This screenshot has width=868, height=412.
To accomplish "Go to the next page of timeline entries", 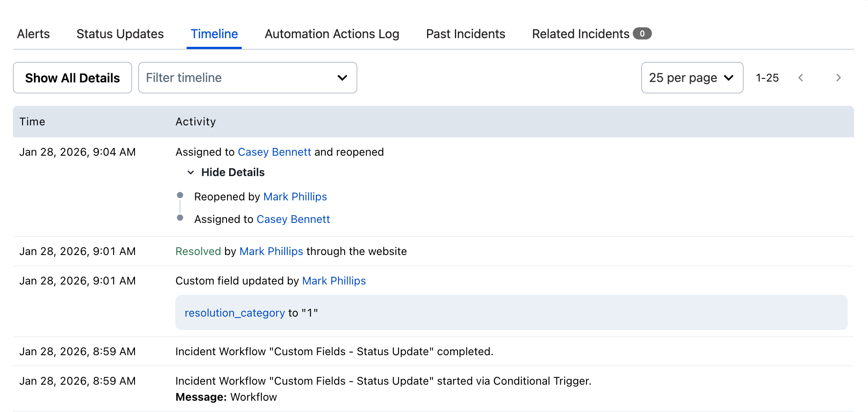I will pos(838,78).
